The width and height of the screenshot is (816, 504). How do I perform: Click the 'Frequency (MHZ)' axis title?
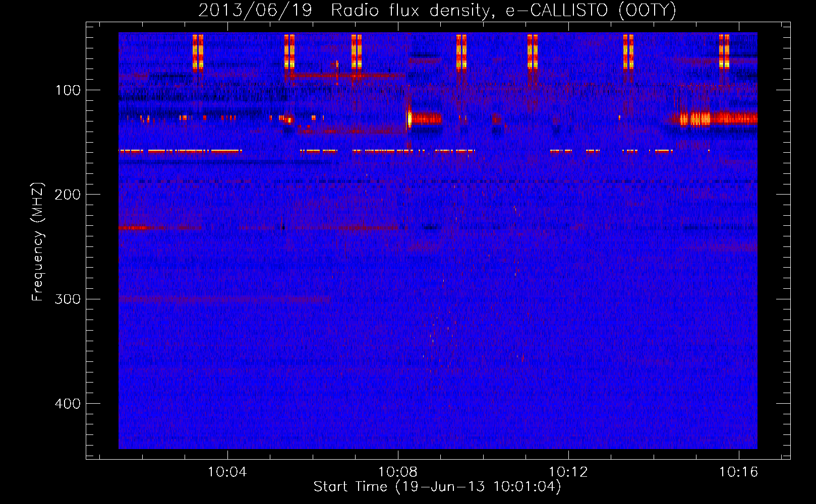coord(38,242)
